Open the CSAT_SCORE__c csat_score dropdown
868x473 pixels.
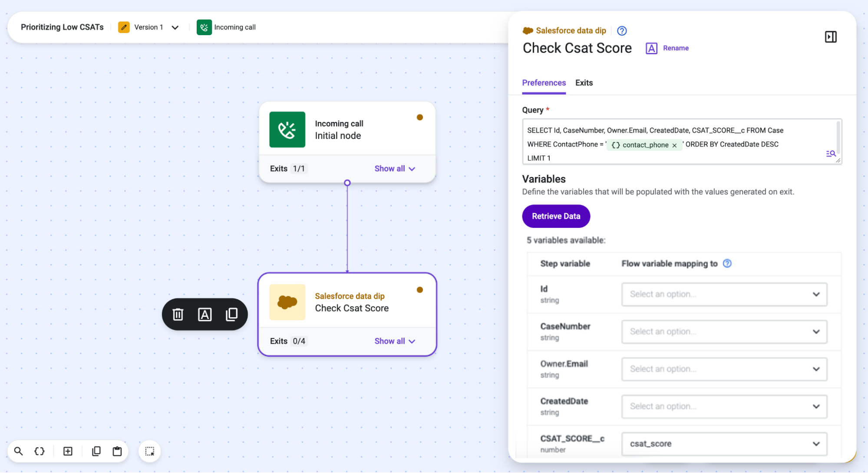coord(724,443)
